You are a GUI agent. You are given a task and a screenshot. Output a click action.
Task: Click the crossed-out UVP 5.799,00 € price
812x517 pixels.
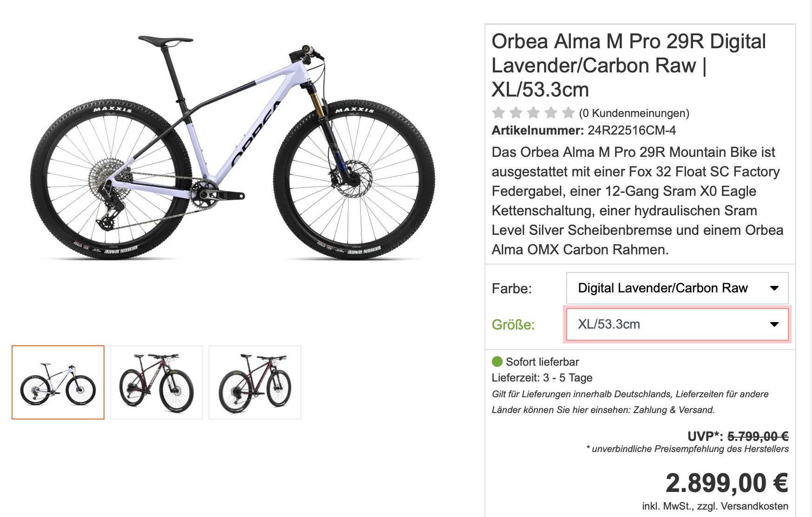point(757,436)
